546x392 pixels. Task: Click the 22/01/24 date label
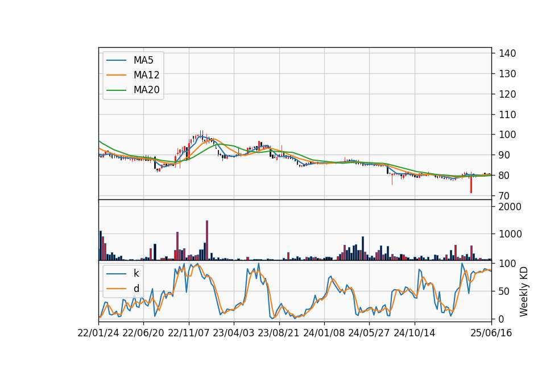98,333
